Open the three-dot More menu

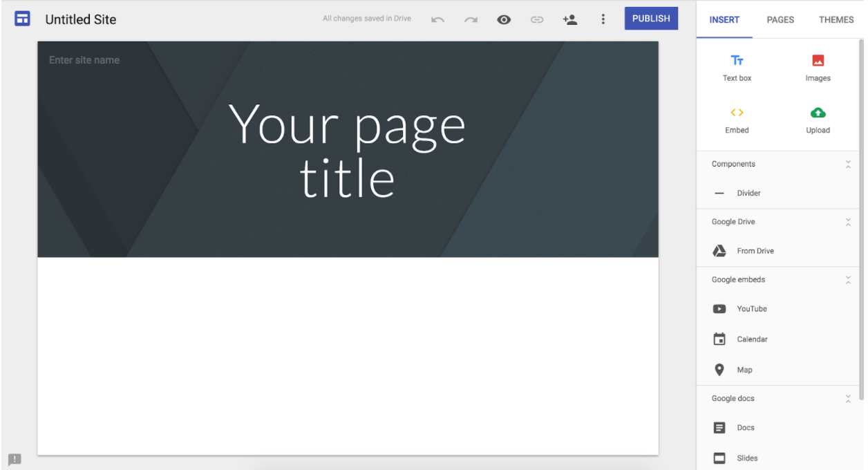coord(603,19)
